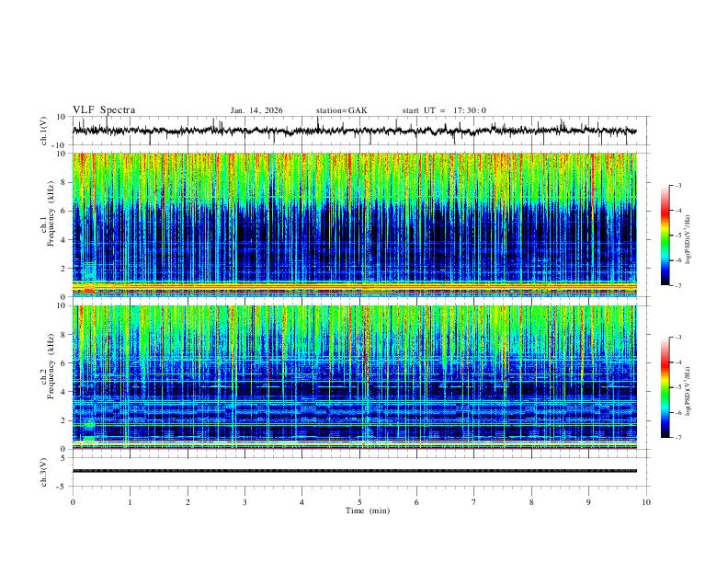Click the '8' kHz tick on ch.2 frequency axis
Viewport: 728px width, 563px height.
64,335
